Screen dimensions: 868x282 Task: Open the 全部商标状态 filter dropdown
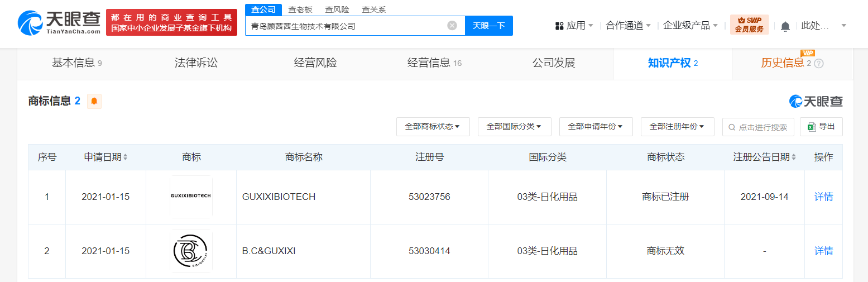pyautogui.click(x=433, y=127)
